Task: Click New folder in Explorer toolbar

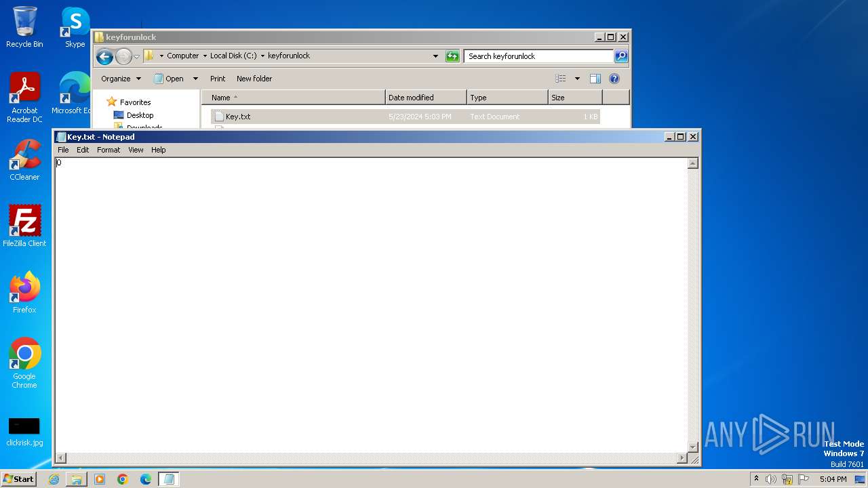Action: pos(254,79)
